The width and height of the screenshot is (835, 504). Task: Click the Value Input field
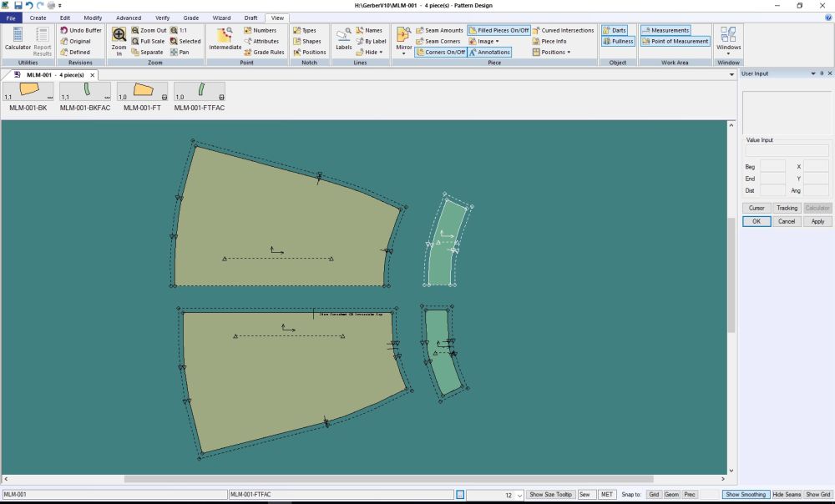pyautogui.click(x=787, y=151)
